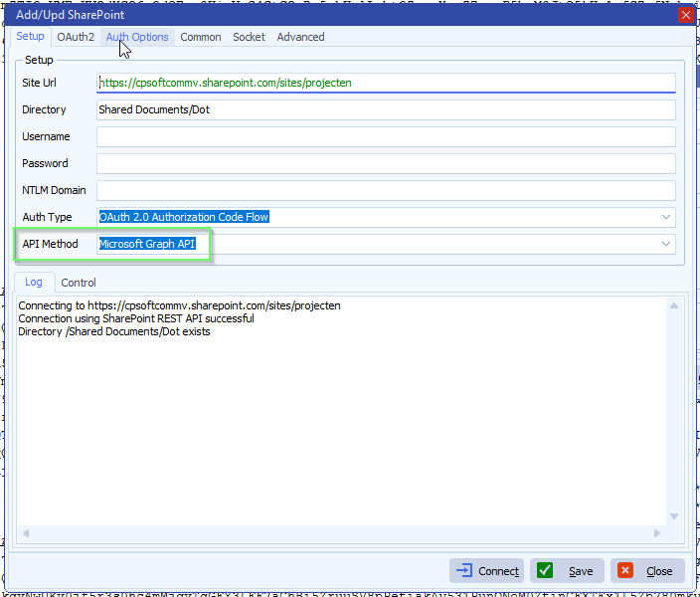700x597 pixels.
Task: Click the 'API Method' label
Action: (x=50, y=244)
